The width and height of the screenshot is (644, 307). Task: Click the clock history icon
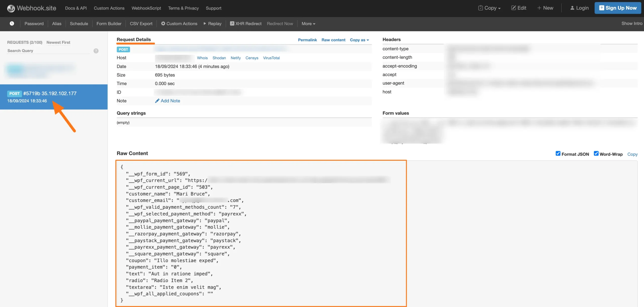click(12, 23)
